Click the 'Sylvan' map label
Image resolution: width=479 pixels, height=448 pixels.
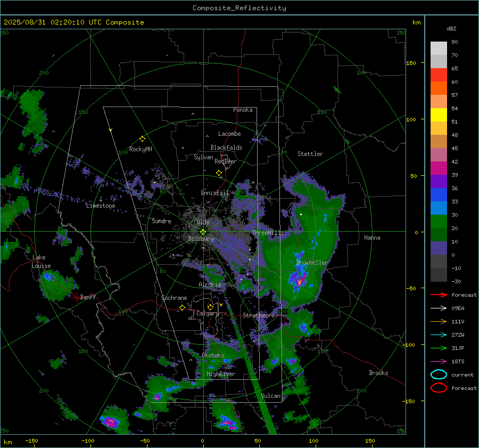(x=203, y=157)
